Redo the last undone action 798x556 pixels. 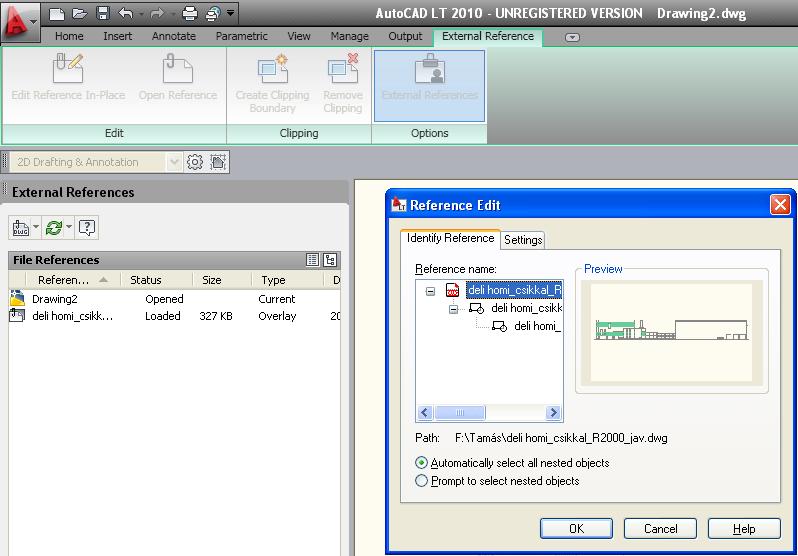[157, 13]
